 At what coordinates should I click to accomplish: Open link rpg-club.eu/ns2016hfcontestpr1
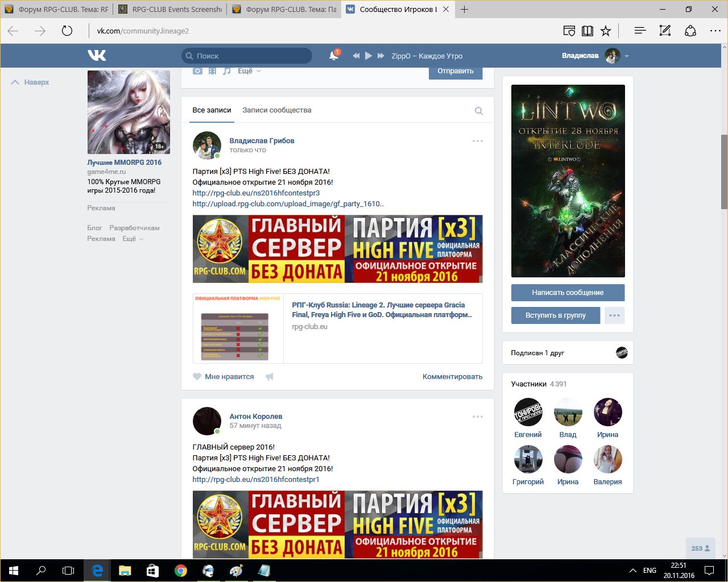(256, 479)
